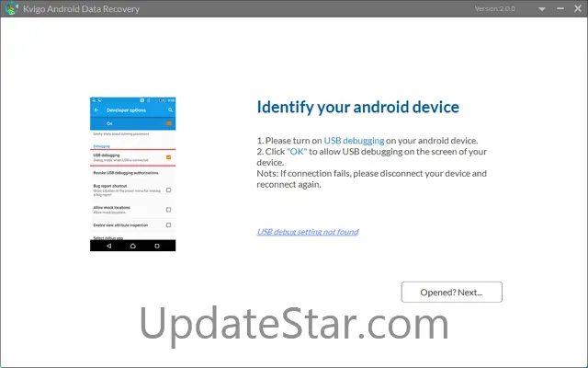Click the Developer options phone screenshot
Screen dimensions: 588x368
(132, 174)
